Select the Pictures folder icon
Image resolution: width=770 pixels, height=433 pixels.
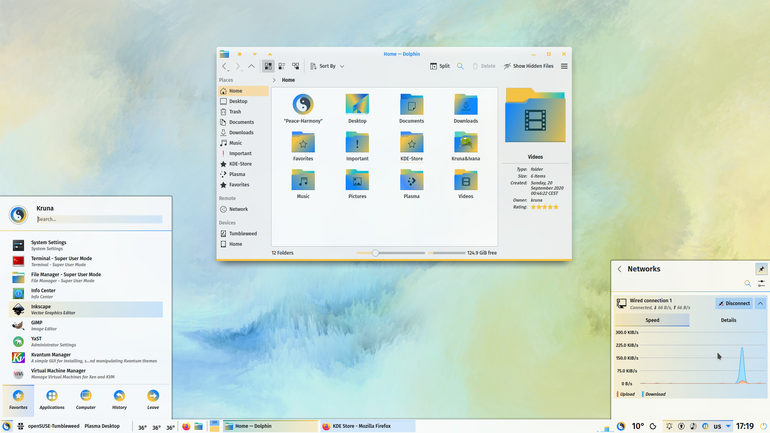pyautogui.click(x=357, y=180)
